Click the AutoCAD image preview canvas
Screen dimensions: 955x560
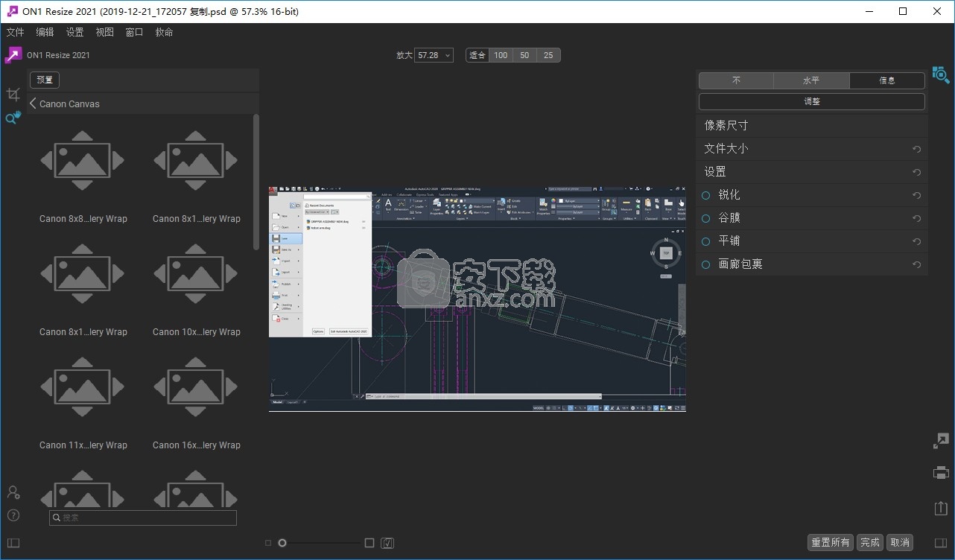click(x=477, y=299)
